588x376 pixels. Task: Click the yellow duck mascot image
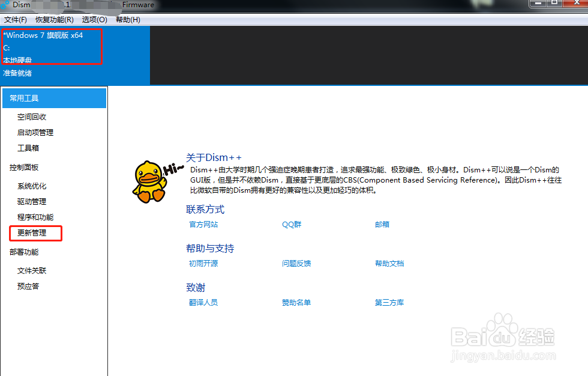pyautogui.click(x=150, y=182)
